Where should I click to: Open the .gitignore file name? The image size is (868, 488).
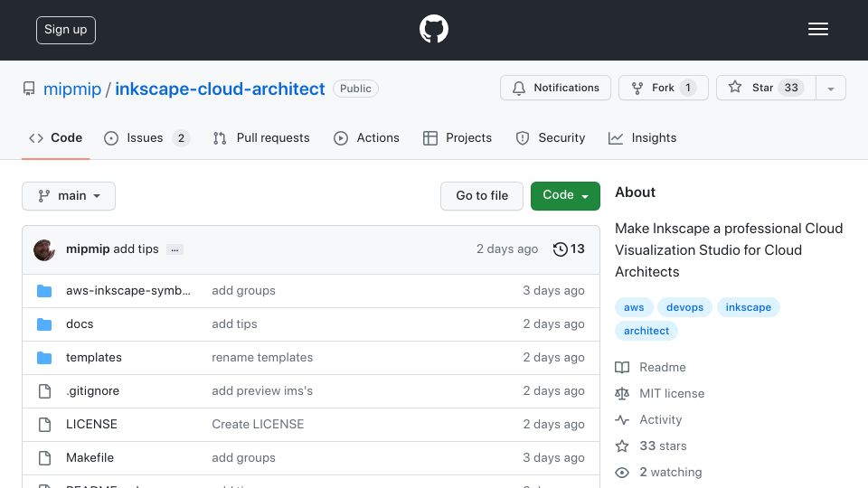(x=92, y=391)
